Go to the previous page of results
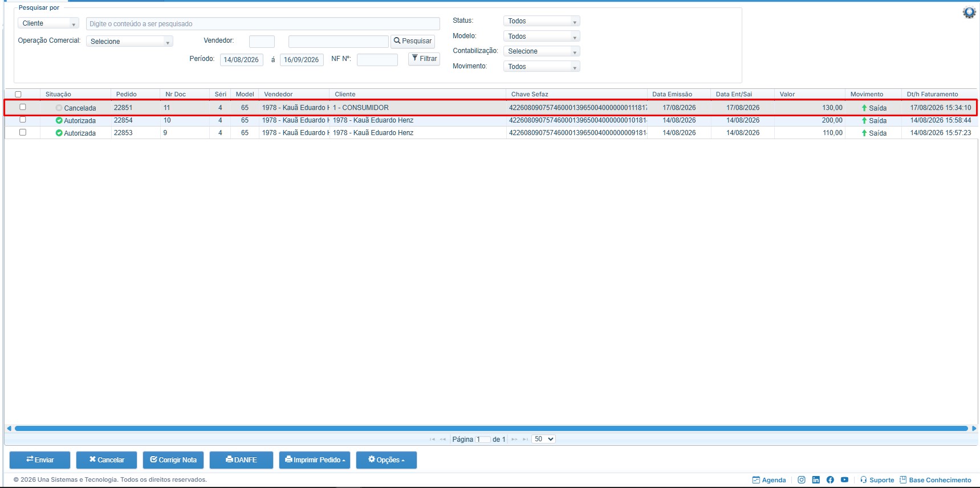The width and height of the screenshot is (980, 488). click(443, 439)
